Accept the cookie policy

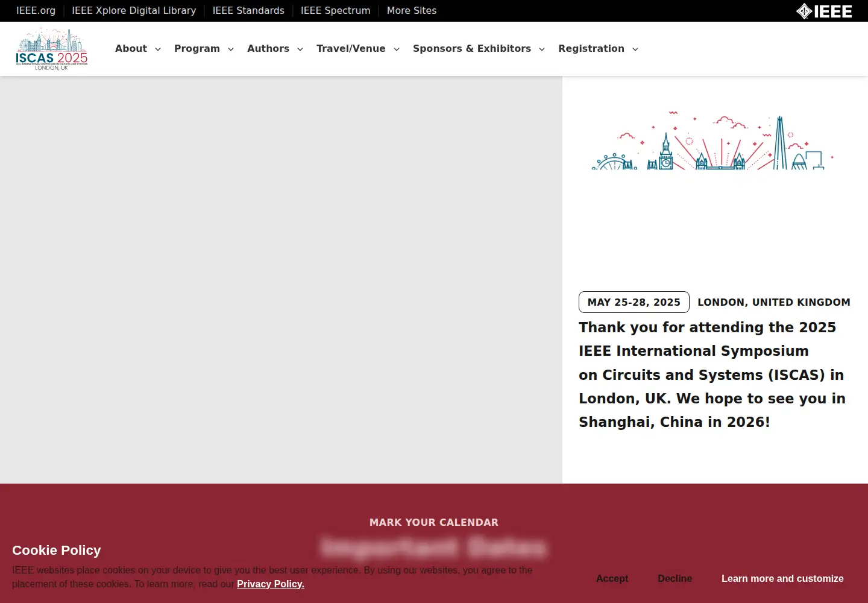[612, 578]
